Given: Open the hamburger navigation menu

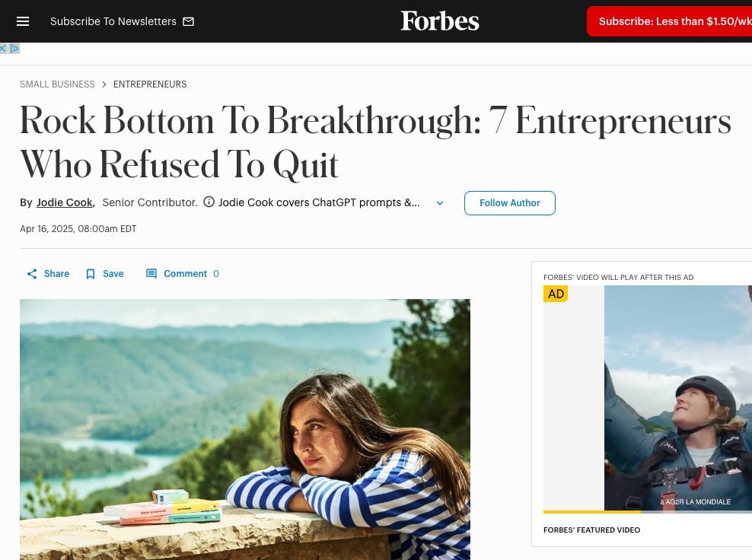Looking at the screenshot, I should point(23,21).
